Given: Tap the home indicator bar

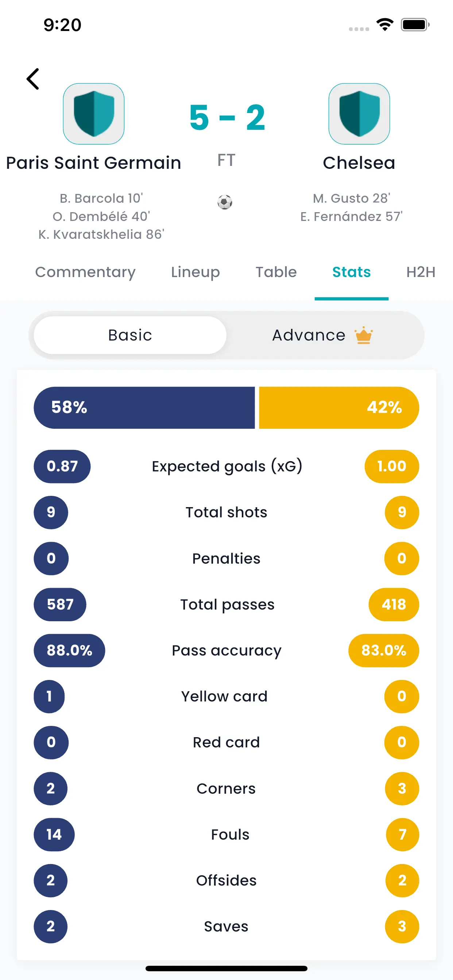Looking at the screenshot, I should (x=226, y=969).
